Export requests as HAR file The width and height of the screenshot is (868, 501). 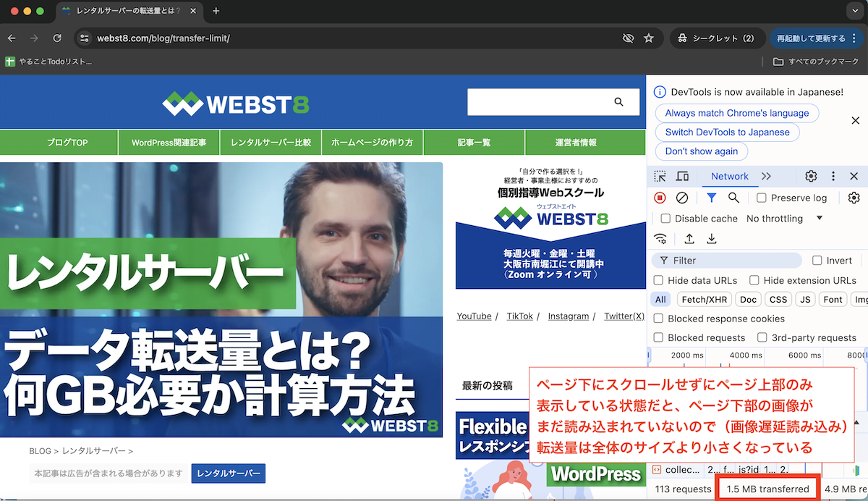[711, 237]
